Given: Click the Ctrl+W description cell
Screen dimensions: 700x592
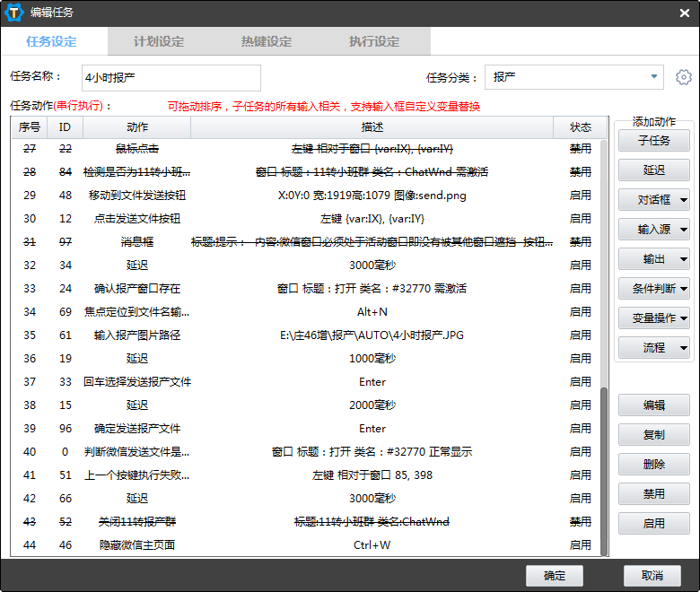Looking at the screenshot, I should coord(372,544).
